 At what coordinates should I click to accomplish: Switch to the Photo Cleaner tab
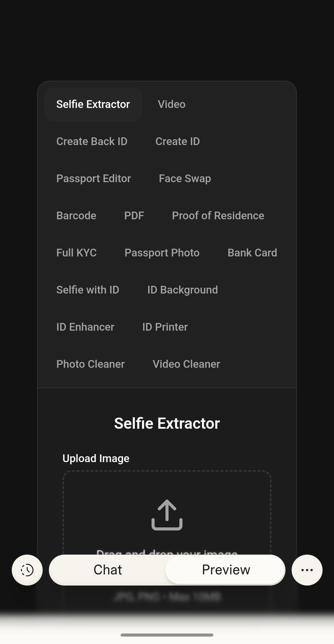90,364
